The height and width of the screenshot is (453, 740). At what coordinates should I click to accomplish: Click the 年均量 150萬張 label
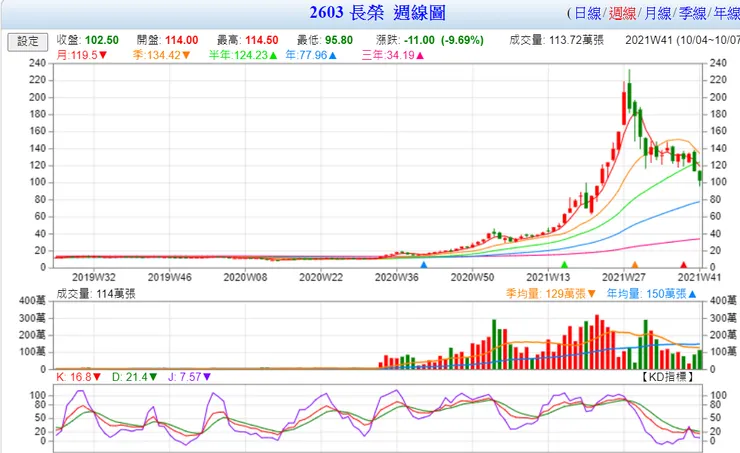pos(652,294)
